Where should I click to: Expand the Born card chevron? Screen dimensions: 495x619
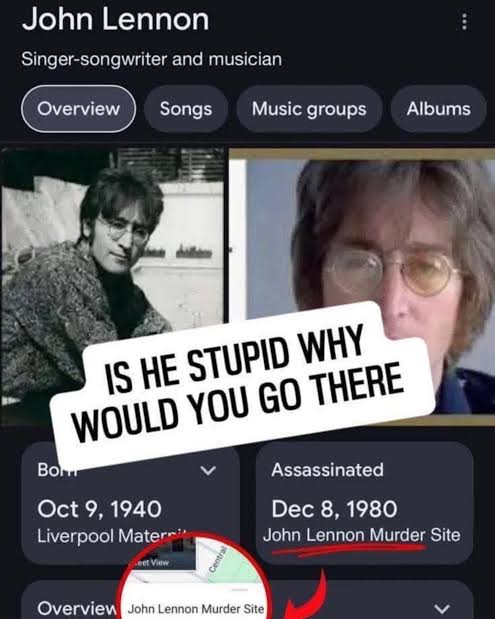pyautogui.click(x=208, y=470)
